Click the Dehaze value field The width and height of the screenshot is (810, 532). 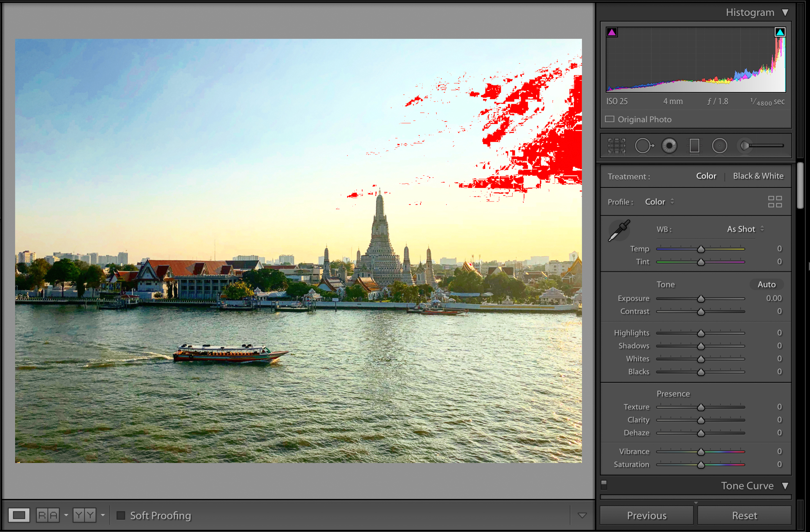pyautogui.click(x=779, y=433)
